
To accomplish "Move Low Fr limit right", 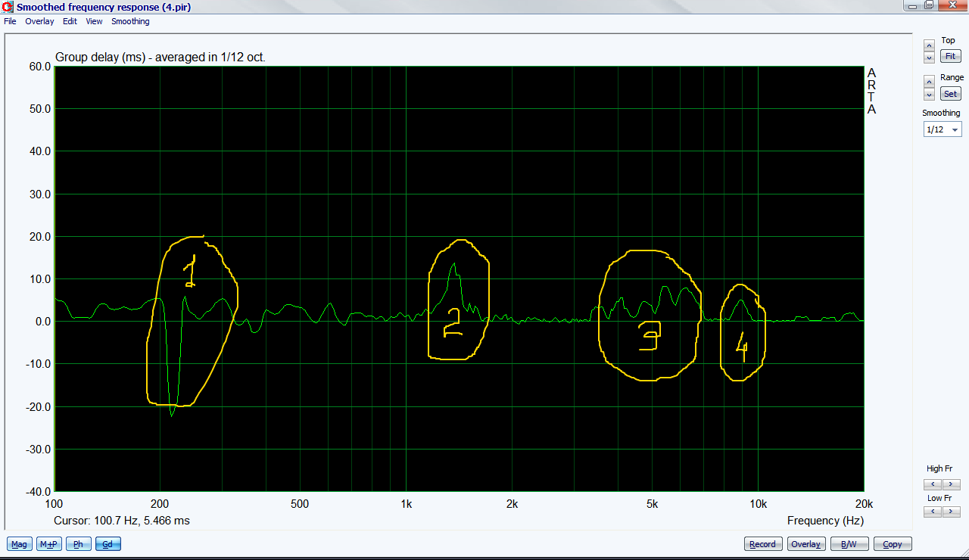I will (x=952, y=512).
